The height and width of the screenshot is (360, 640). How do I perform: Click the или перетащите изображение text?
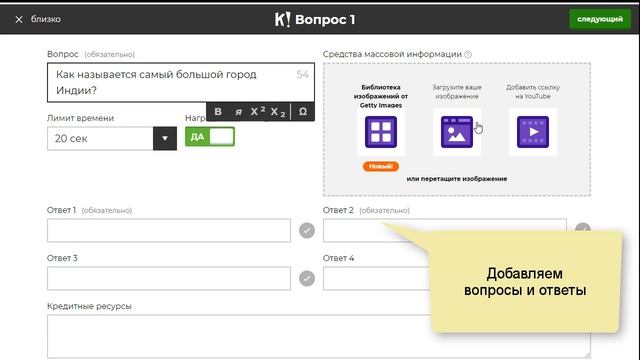tap(457, 179)
